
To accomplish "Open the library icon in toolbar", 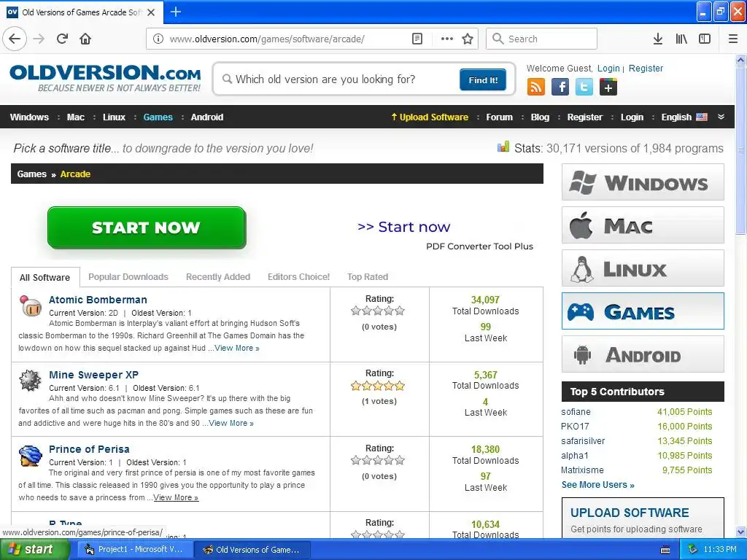I will tap(681, 39).
